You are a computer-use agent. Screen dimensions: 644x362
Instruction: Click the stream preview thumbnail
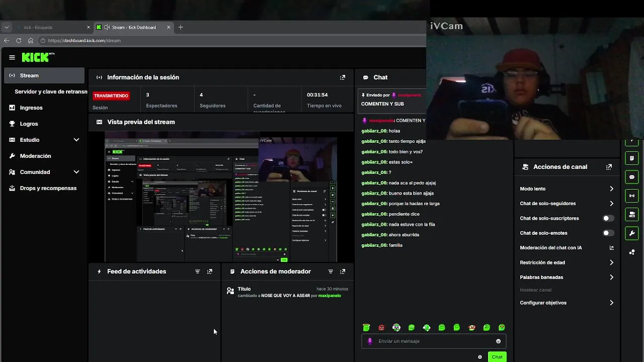[221, 197]
